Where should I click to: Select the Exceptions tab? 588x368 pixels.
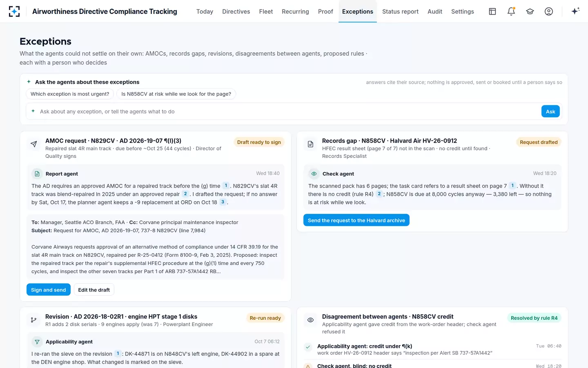click(x=358, y=11)
